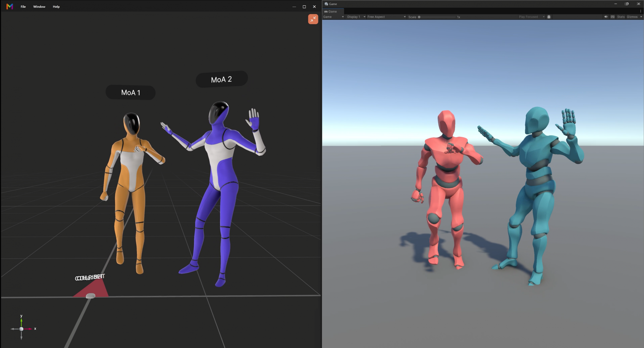
Task: Open the File menu
Action: click(x=23, y=7)
